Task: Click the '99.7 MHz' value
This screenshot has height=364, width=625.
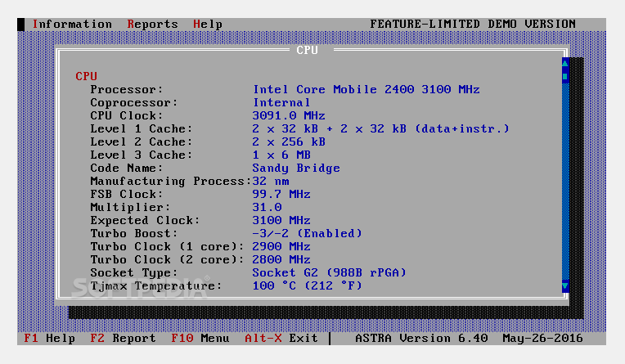Action: coord(281,194)
